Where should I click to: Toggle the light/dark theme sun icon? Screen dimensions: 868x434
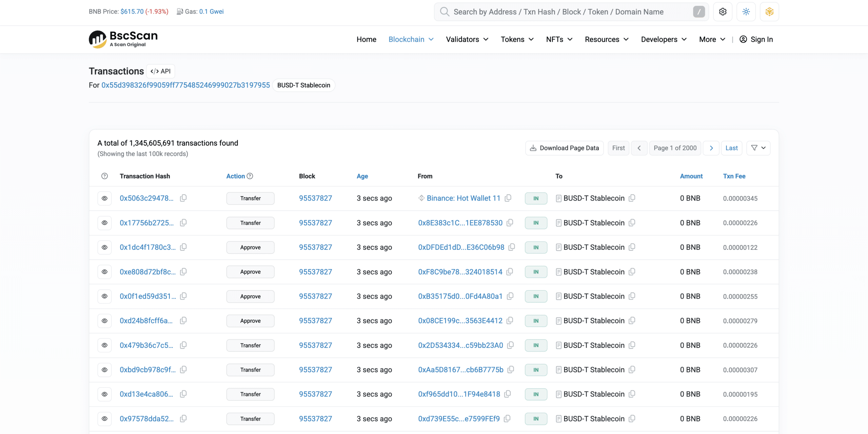click(x=746, y=11)
